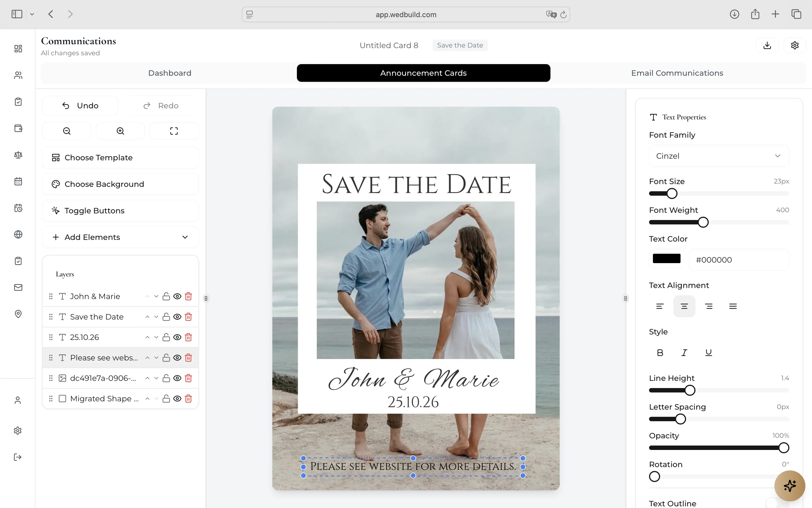Toggle bold text style
The image size is (812, 508).
660,353
